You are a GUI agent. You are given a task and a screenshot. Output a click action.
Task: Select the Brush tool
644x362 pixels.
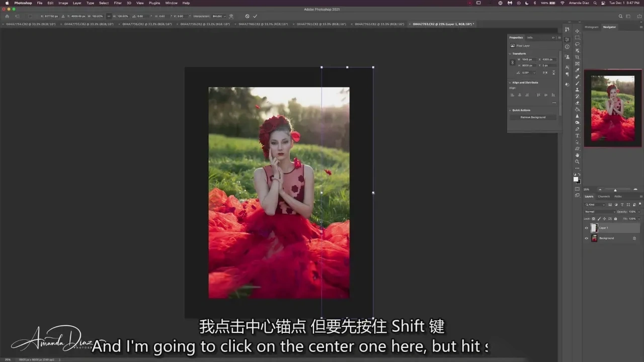[x=577, y=83]
